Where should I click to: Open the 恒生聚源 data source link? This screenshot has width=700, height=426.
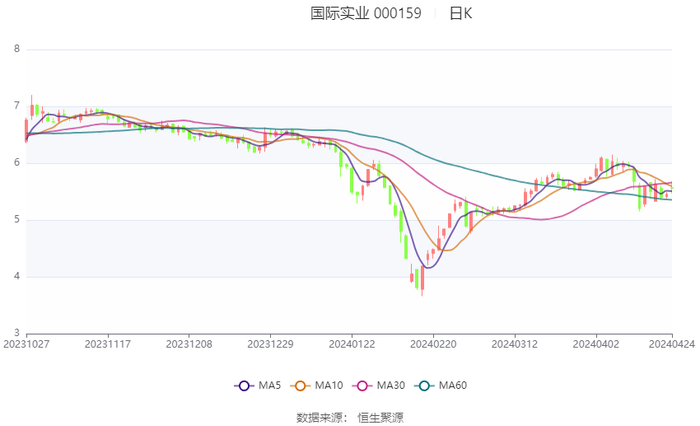pos(381,417)
